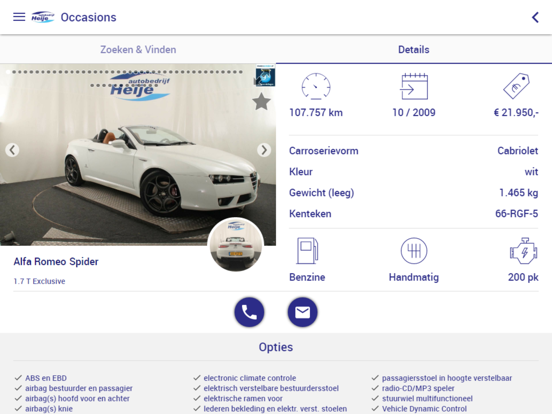Mark car as favorite with star
Image resolution: width=552 pixels, height=414 pixels.
(x=261, y=102)
